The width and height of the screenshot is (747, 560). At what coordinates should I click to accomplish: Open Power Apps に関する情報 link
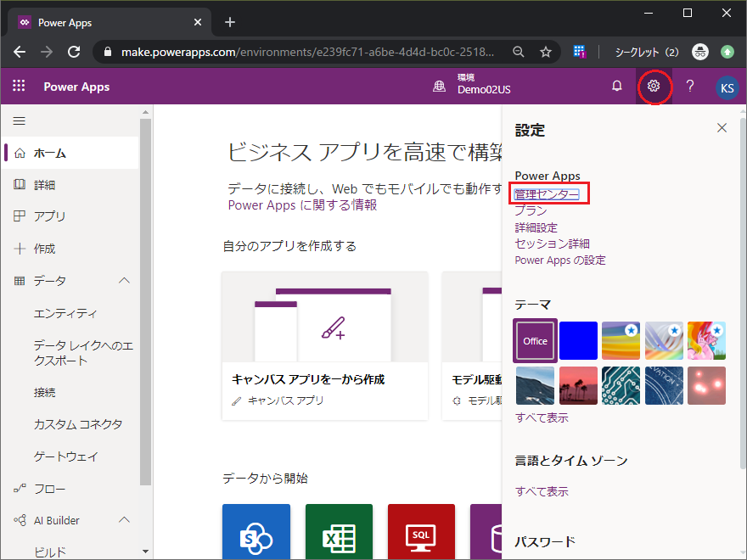tap(302, 205)
